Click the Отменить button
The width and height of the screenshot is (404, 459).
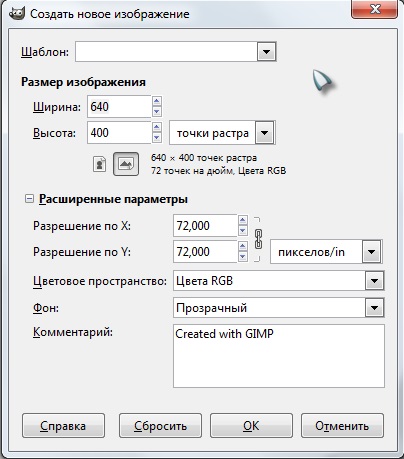[x=342, y=426]
